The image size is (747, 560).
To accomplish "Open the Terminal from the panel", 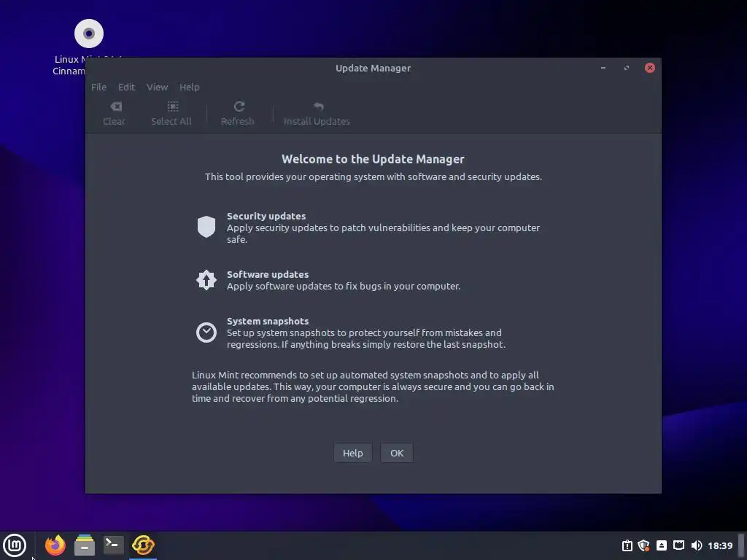I will coord(114,545).
